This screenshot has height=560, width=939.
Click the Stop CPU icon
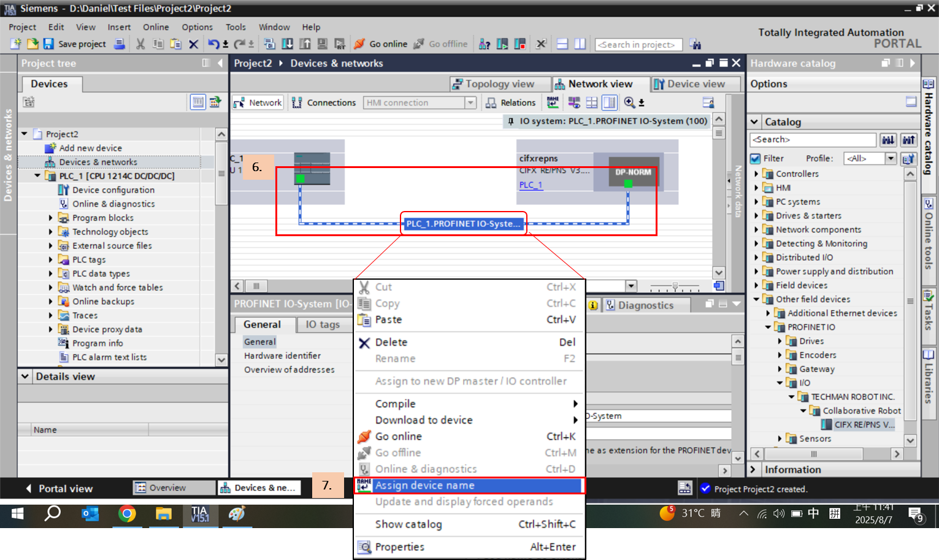(x=520, y=44)
